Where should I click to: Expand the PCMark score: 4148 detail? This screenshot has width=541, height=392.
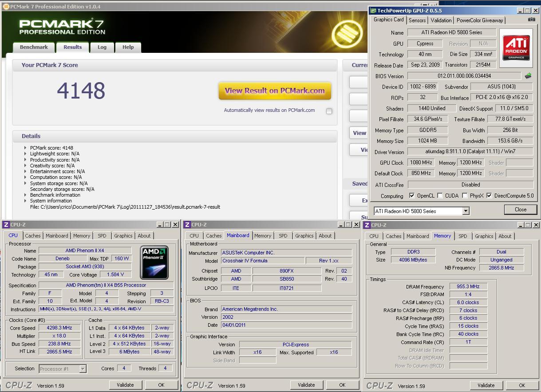25,148
